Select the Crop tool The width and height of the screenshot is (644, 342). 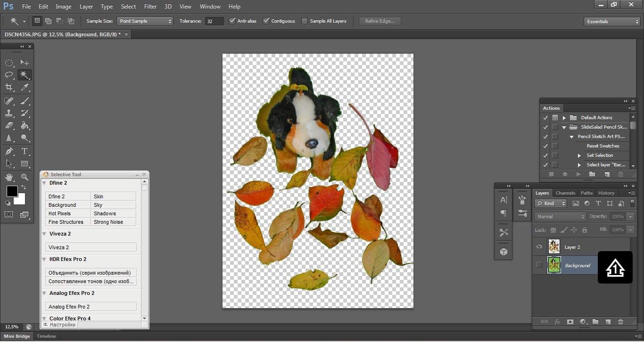(x=9, y=87)
